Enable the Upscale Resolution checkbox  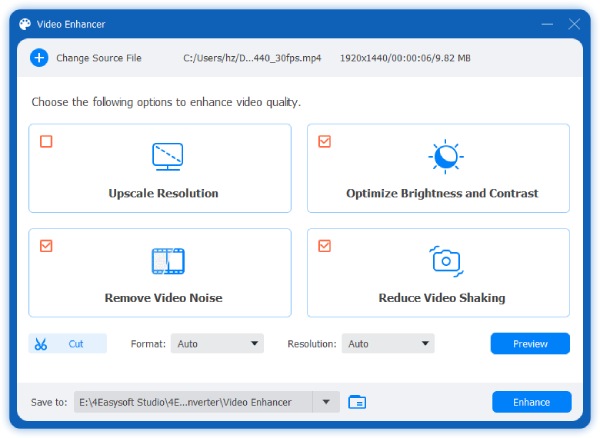[46, 142]
